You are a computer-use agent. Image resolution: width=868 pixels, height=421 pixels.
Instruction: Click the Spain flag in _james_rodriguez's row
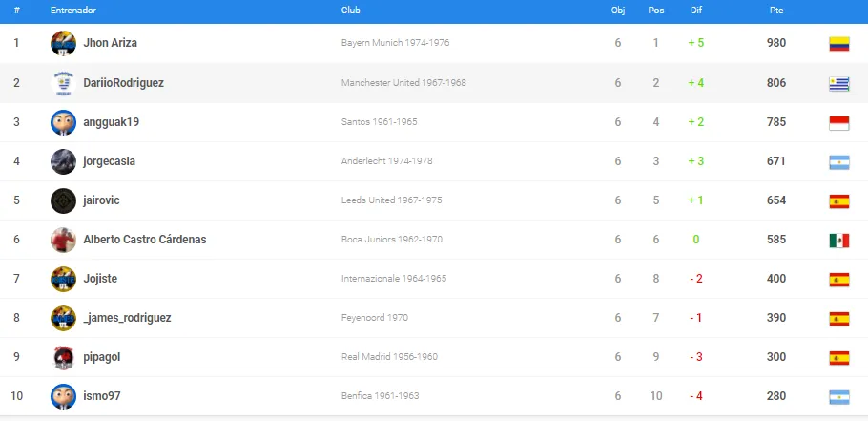[x=839, y=319]
